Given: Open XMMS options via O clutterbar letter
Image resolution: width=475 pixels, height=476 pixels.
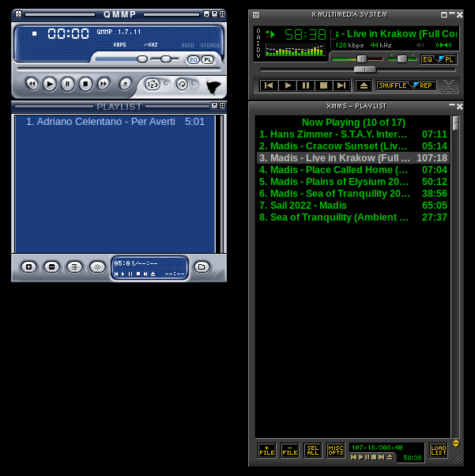Looking at the screenshot, I should click(258, 31).
